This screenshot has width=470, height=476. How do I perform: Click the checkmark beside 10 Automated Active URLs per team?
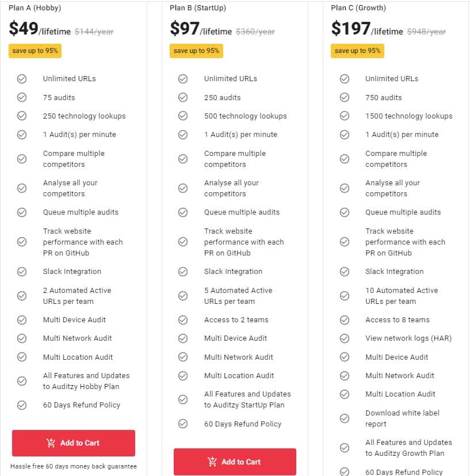(x=345, y=295)
